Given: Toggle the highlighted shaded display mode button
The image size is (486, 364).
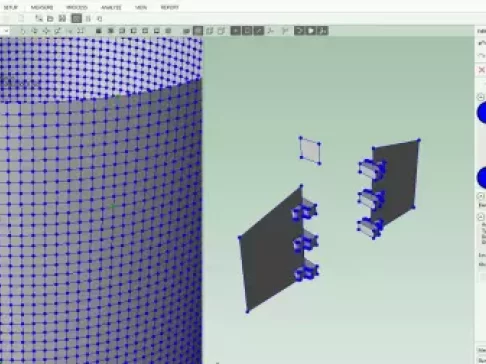Looking at the screenshot, I should click(198, 31).
